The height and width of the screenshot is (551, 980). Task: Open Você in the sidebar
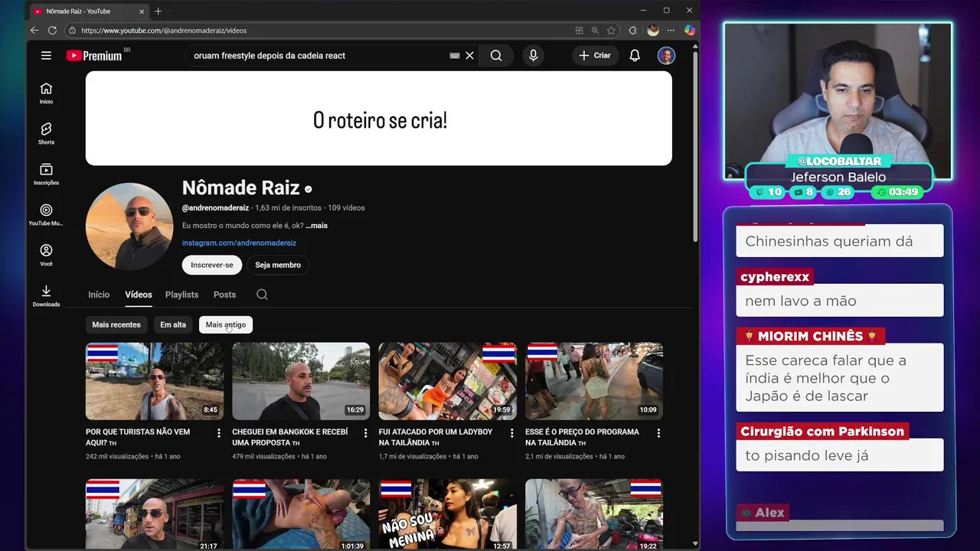click(x=46, y=255)
